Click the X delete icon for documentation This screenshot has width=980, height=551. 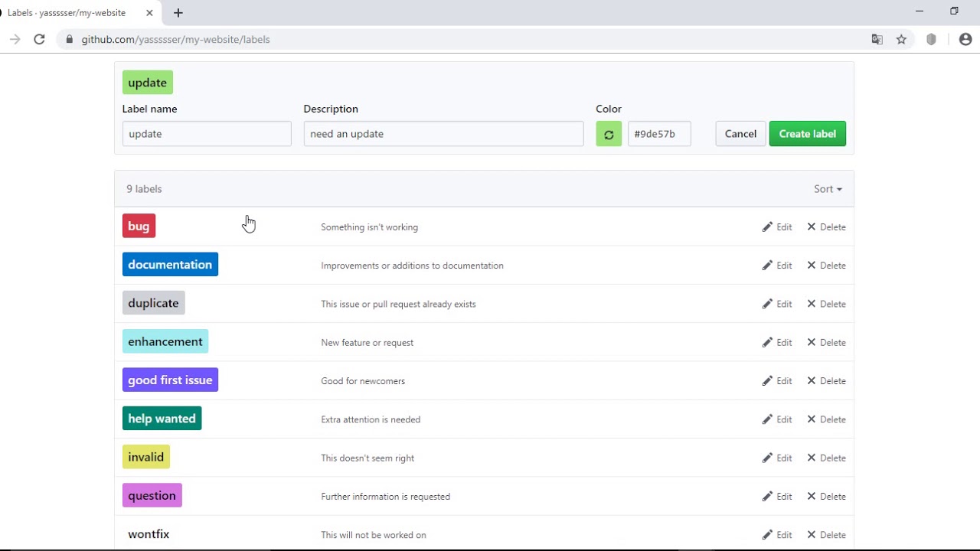(812, 266)
